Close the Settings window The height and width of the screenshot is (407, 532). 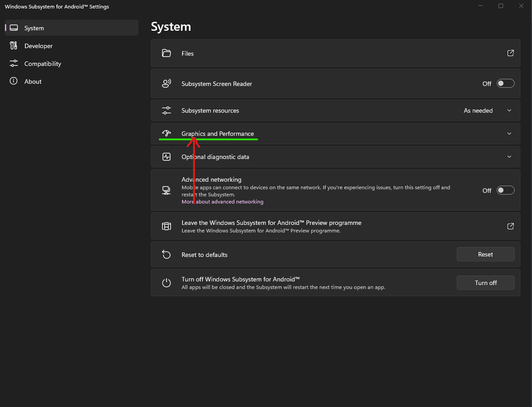coord(521,6)
